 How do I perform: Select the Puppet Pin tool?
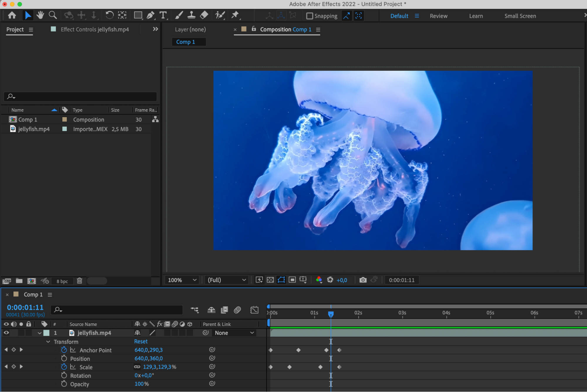click(235, 15)
